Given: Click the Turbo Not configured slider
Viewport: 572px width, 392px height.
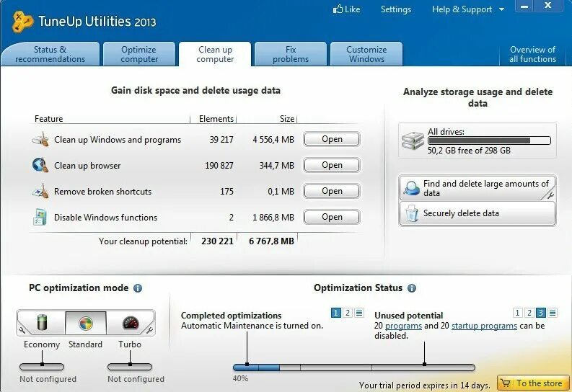Looking at the screenshot, I should coord(130,367).
